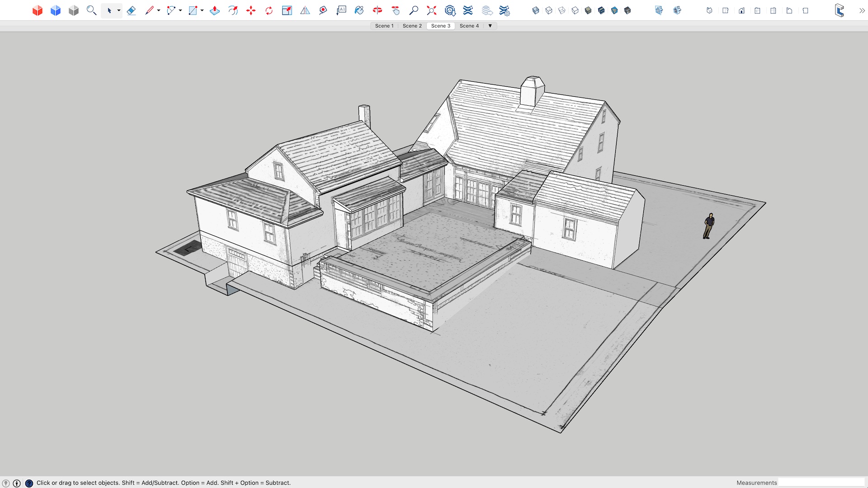Select the Orbit tool

click(377, 10)
